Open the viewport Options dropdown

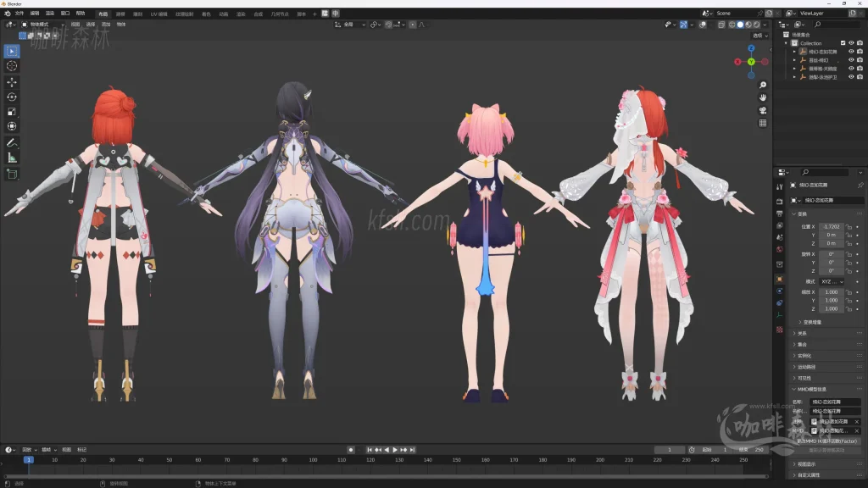point(759,36)
